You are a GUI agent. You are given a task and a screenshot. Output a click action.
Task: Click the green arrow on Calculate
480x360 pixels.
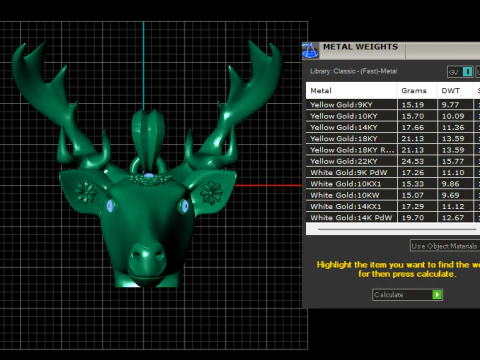[437, 295]
